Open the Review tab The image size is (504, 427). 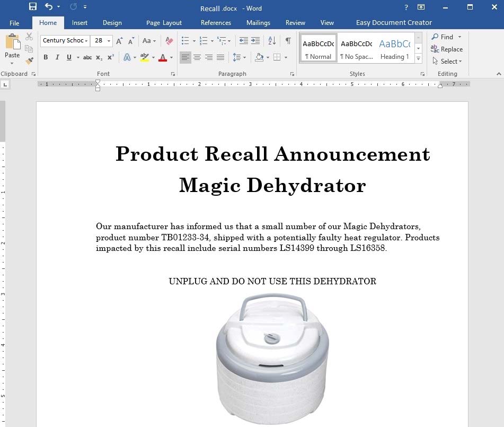[x=295, y=23]
